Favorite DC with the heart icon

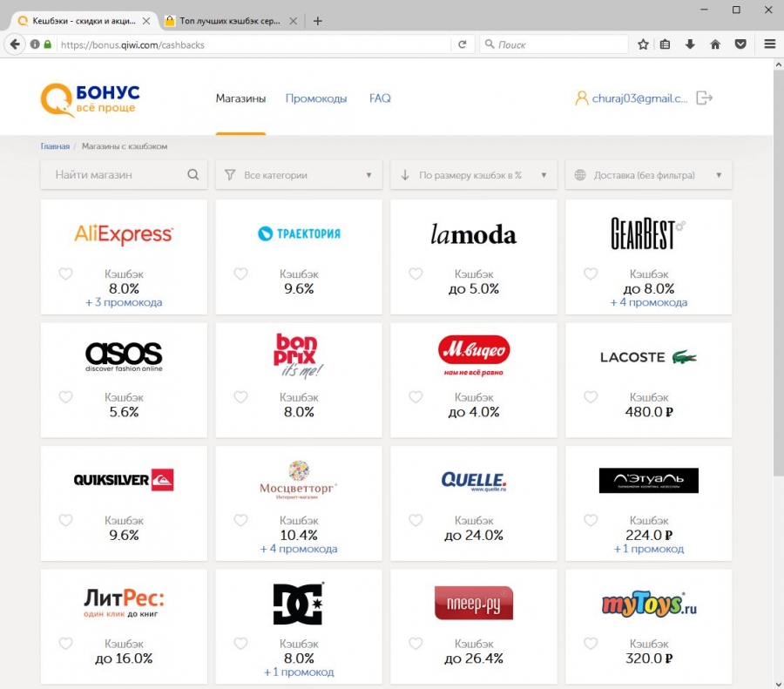(x=240, y=644)
